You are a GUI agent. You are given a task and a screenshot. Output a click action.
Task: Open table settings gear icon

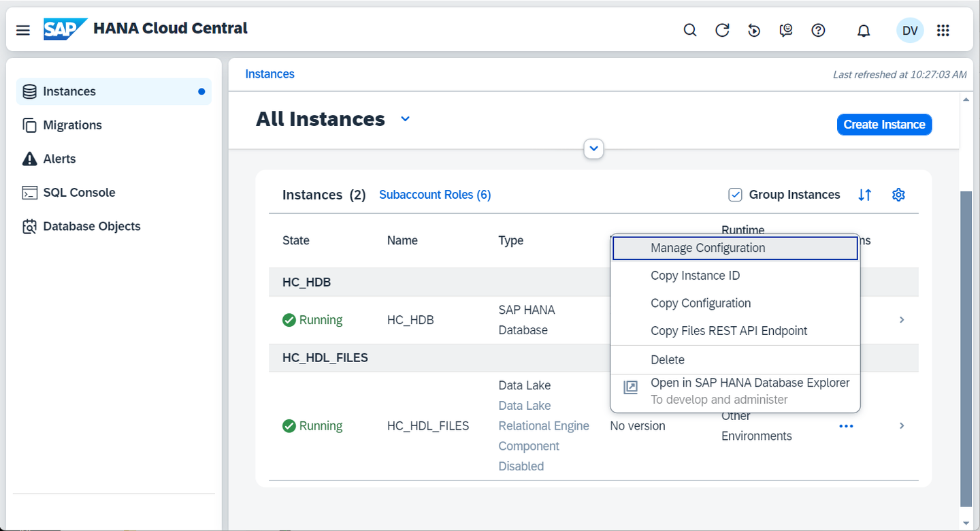pyautogui.click(x=898, y=195)
